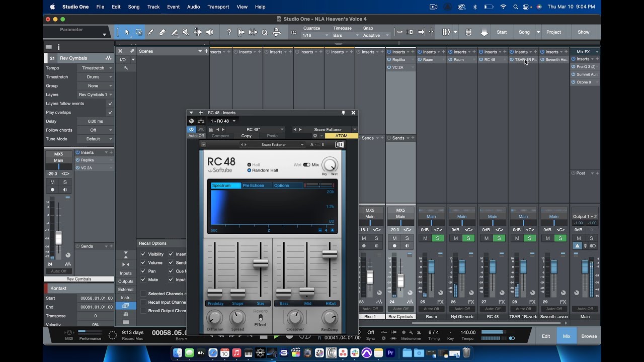Mute the Raum channel
644x362 pixels.
click(x=425, y=238)
